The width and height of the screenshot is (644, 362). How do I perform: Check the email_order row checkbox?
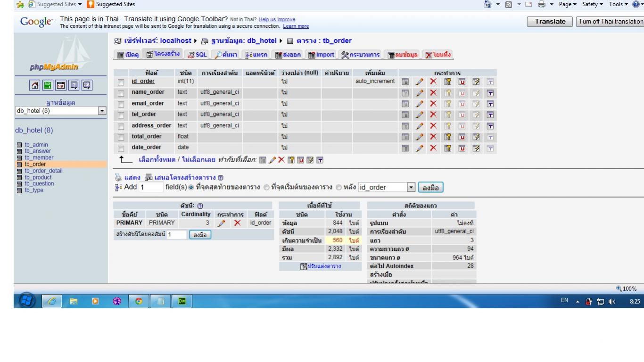pos(121,104)
